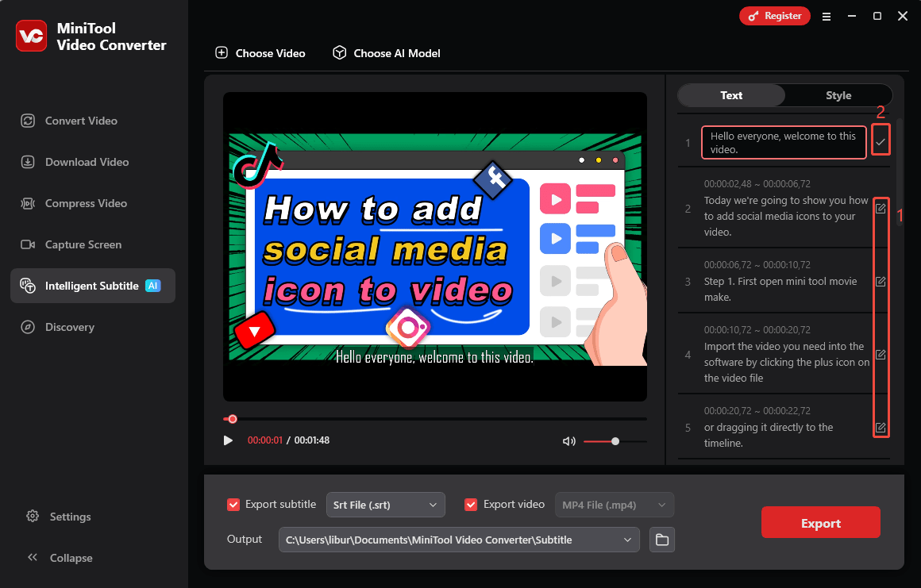Click timestamp 00:00:06,72 ~ 00:00:10,72
The height and width of the screenshot is (588, 921).
[757, 265]
